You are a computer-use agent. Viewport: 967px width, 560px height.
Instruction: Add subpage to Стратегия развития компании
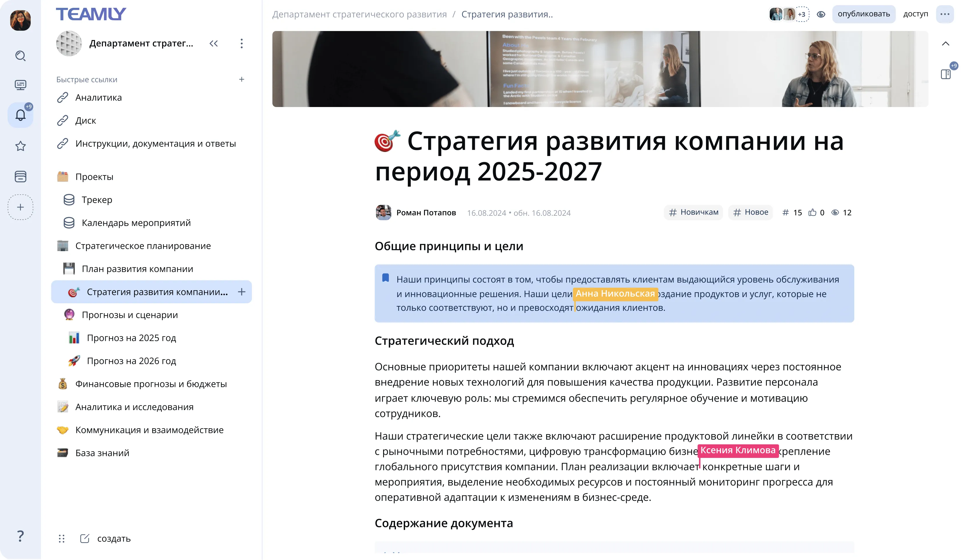pyautogui.click(x=241, y=292)
